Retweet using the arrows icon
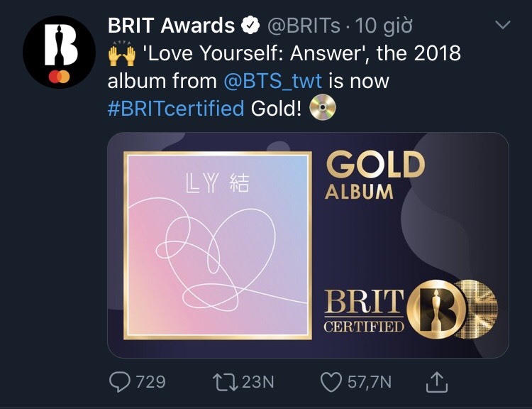 click(x=226, y=382)
